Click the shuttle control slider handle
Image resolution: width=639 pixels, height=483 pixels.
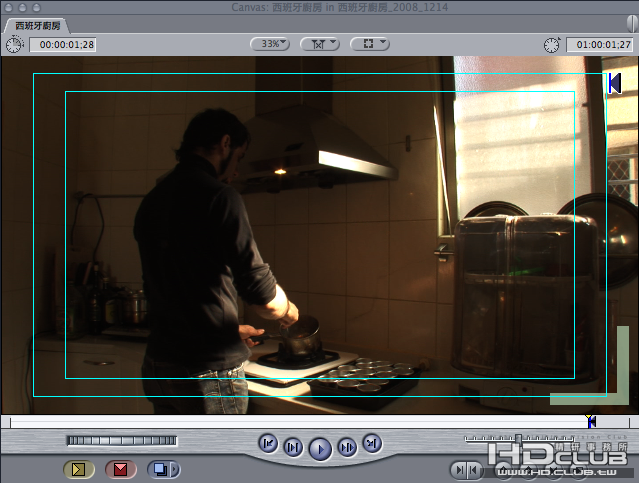click(518, 439)
